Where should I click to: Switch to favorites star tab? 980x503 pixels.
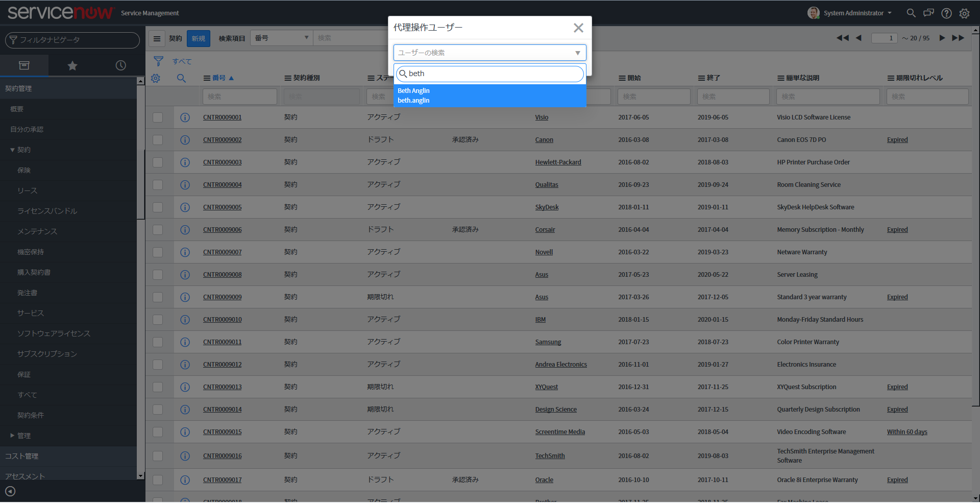72,65
